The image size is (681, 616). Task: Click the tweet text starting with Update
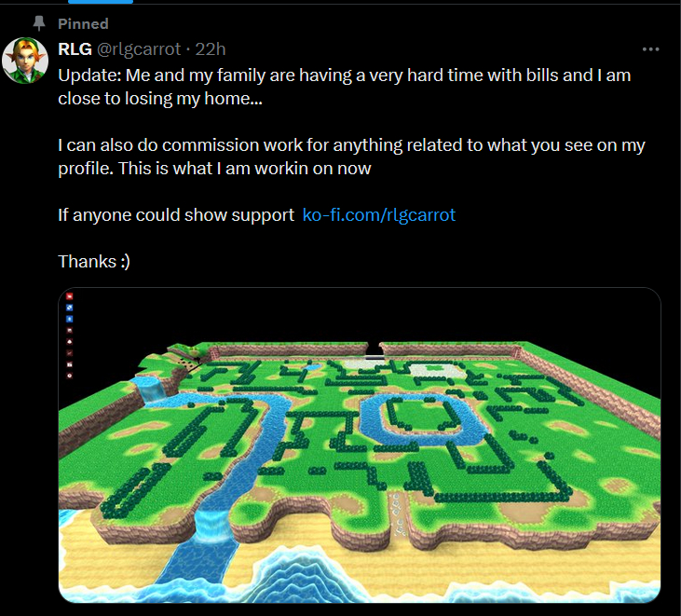click(x=345, y=87)
